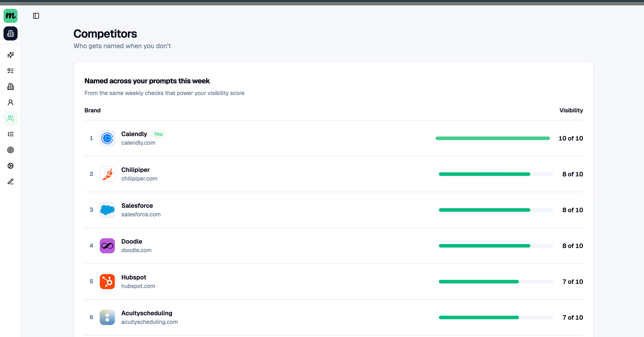Open the doodle.com link
Viewport: 644px width, 337px height.
[136, 250]
